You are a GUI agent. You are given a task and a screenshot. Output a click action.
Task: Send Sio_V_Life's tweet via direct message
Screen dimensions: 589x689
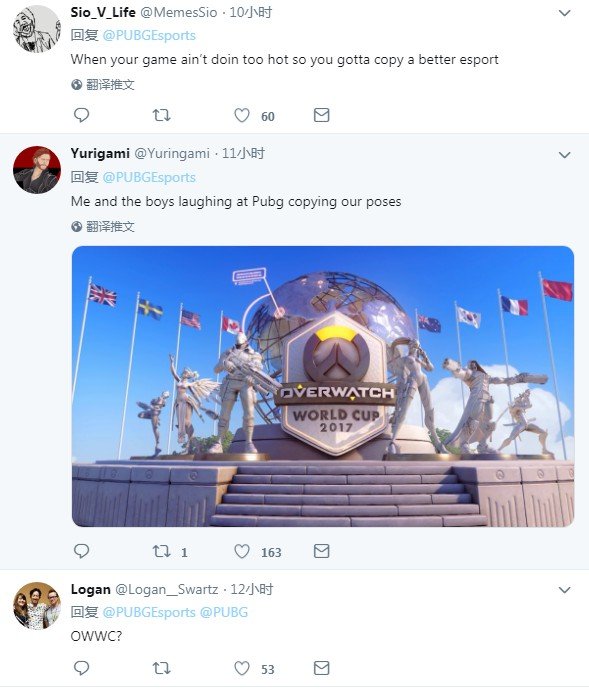click(x=321, y=116)
